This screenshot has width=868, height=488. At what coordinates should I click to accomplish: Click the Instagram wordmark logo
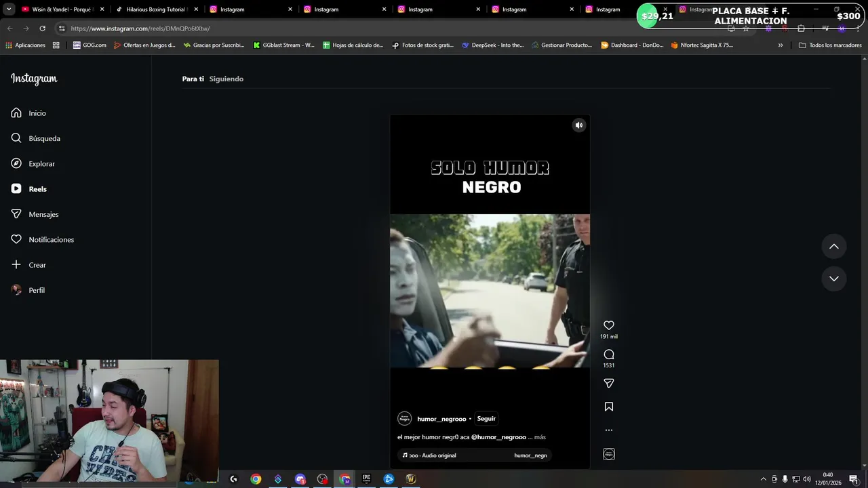34,79
